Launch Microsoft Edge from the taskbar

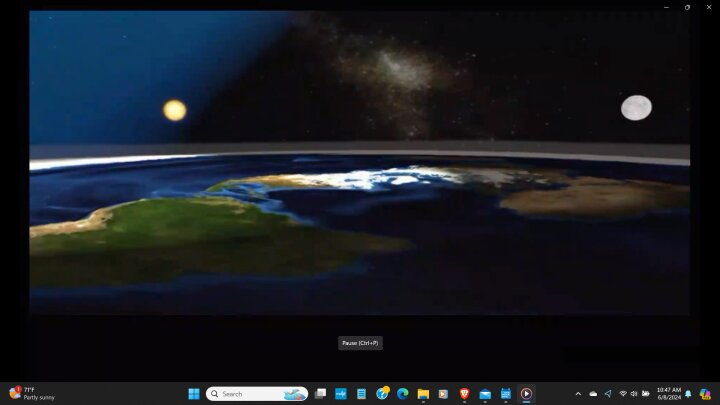tap(403, 394)
